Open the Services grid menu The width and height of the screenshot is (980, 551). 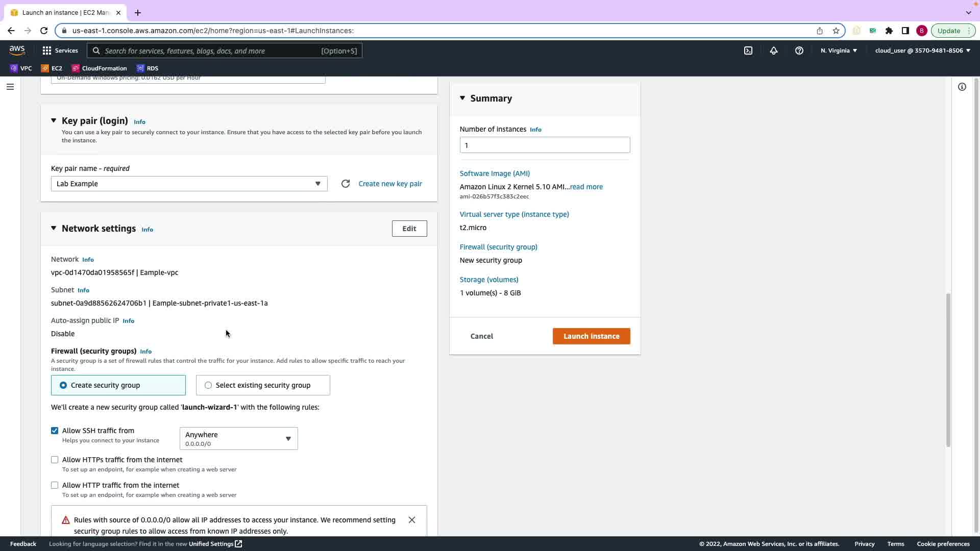60,51
